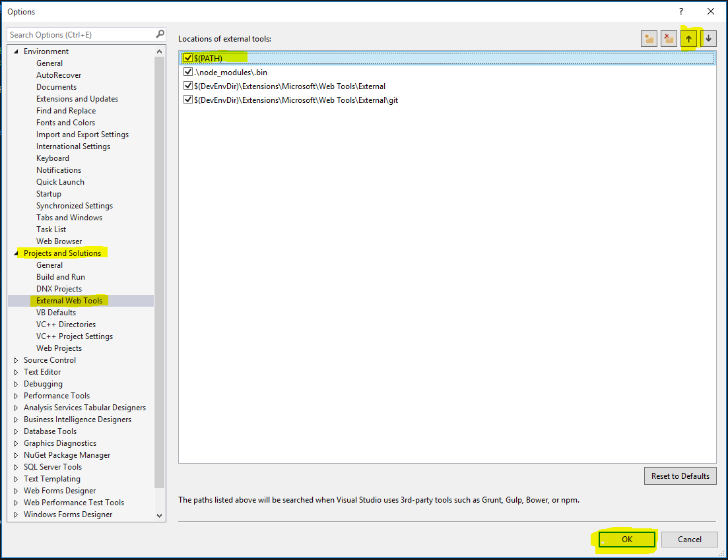Click into the Search Options input field
The image size is (728, 560).
[x=79, y=34]
